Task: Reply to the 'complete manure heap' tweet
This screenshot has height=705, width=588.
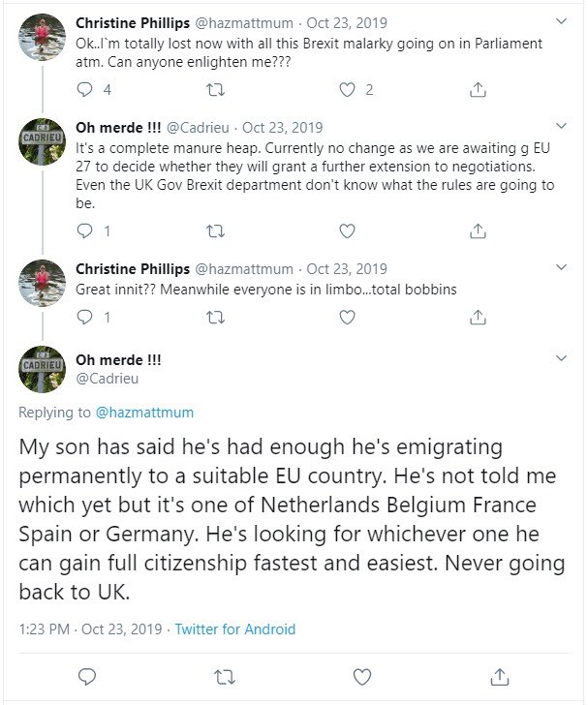Action: [x=84, y=231]
